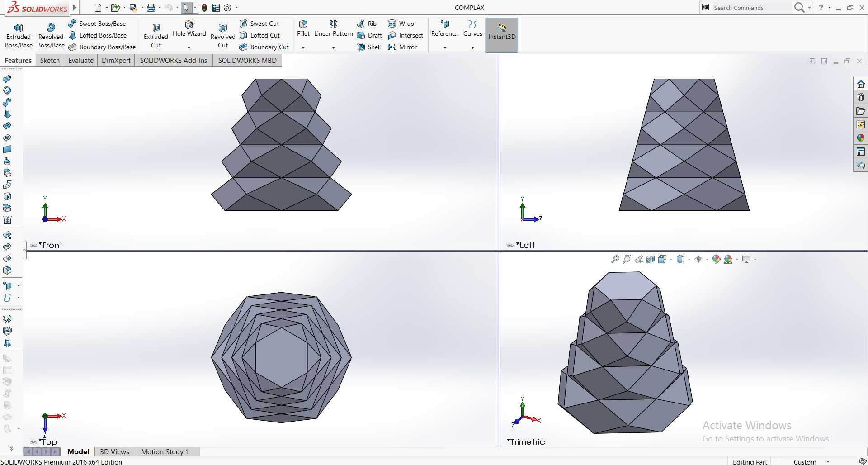Select the Revolved Cut tool
The image size is (868, 465).
point(223,36)
